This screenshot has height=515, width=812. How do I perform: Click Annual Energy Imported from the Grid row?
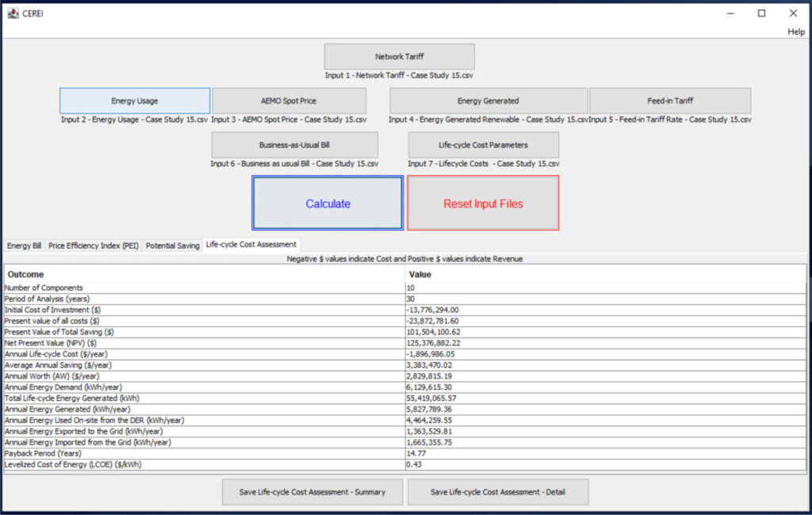coord(405,443)
